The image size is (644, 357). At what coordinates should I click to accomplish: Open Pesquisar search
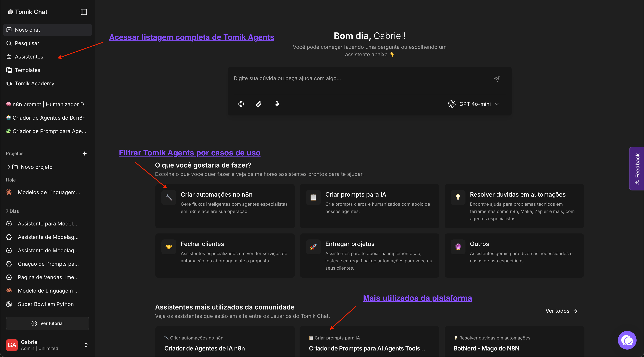(48, 43)
